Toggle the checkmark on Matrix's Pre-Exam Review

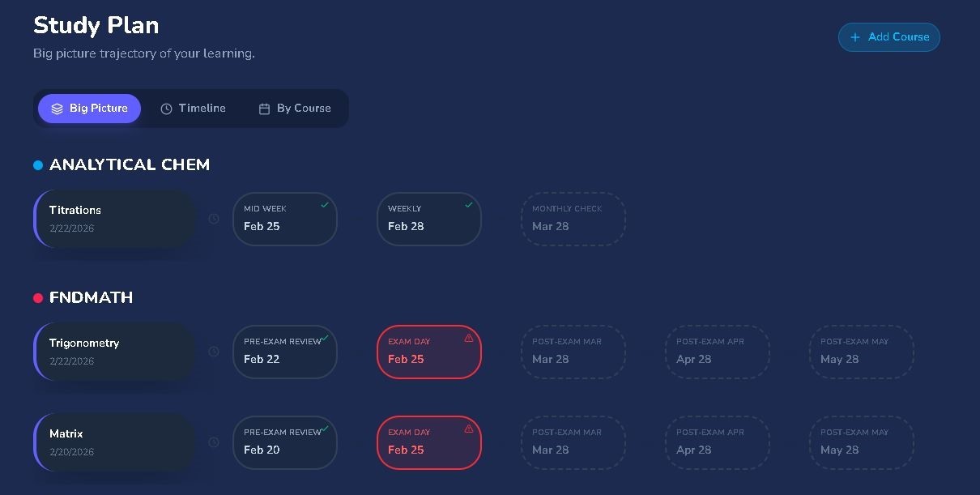click(x=325, y=428)
